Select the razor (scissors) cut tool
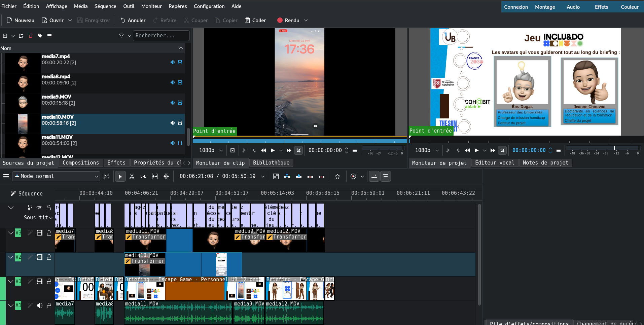 132,176
